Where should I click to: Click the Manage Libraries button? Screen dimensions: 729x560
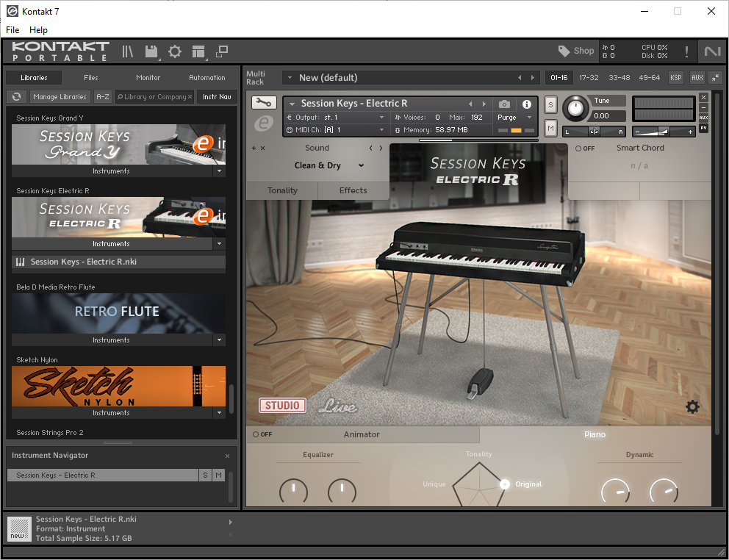(x=60, y=96)
